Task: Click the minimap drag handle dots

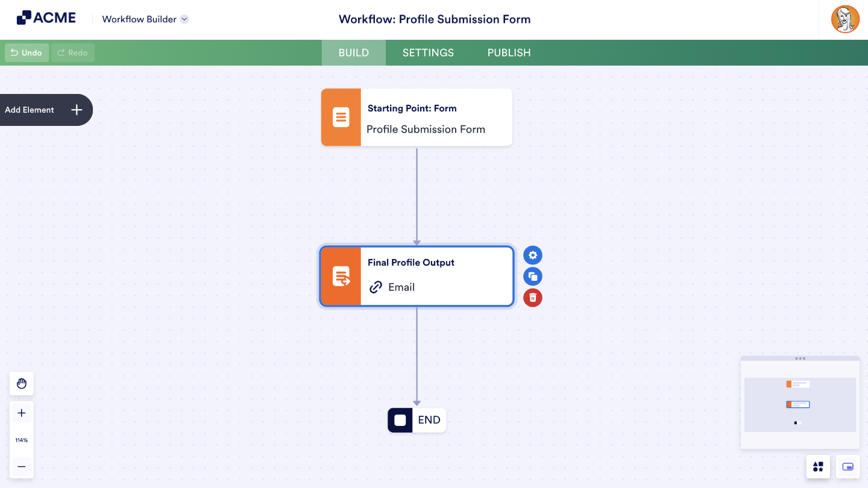Action: pos(800,358)
